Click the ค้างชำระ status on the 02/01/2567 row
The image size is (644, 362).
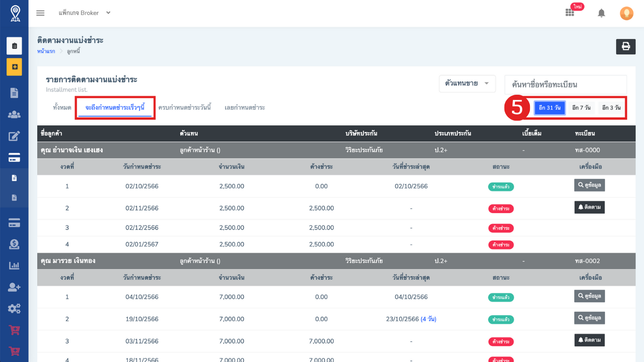pos(501,245)
